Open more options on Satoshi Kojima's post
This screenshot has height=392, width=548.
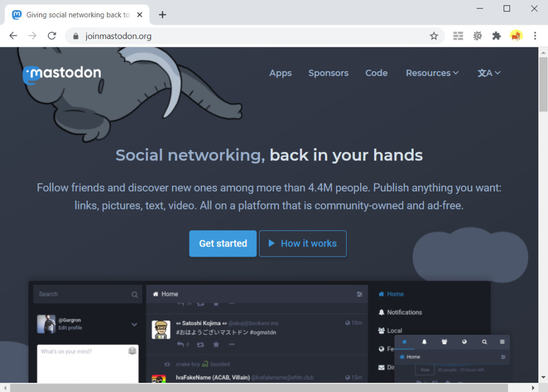click(232, 344)
